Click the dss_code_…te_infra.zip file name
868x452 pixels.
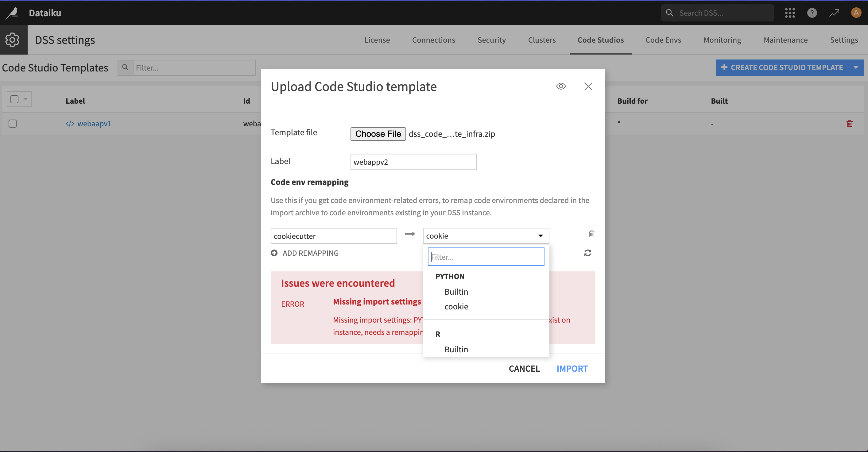451,134
